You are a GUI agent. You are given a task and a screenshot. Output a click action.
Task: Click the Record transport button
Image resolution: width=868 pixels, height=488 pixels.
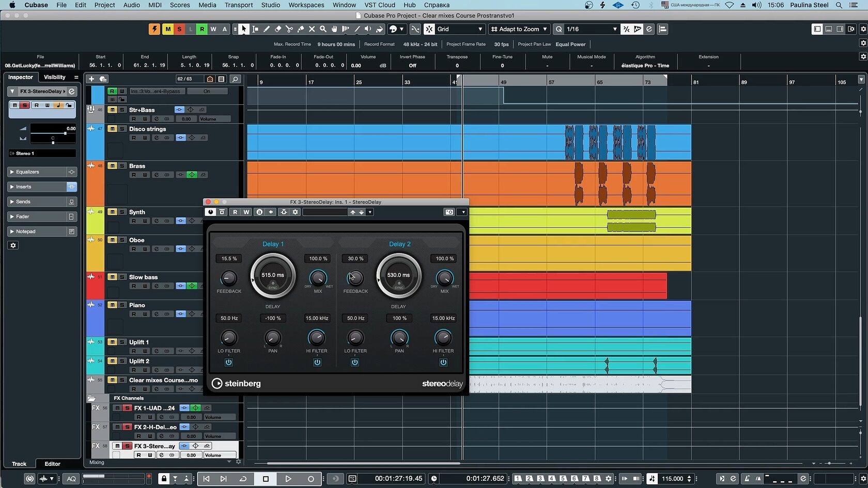[x=311, y=479]
